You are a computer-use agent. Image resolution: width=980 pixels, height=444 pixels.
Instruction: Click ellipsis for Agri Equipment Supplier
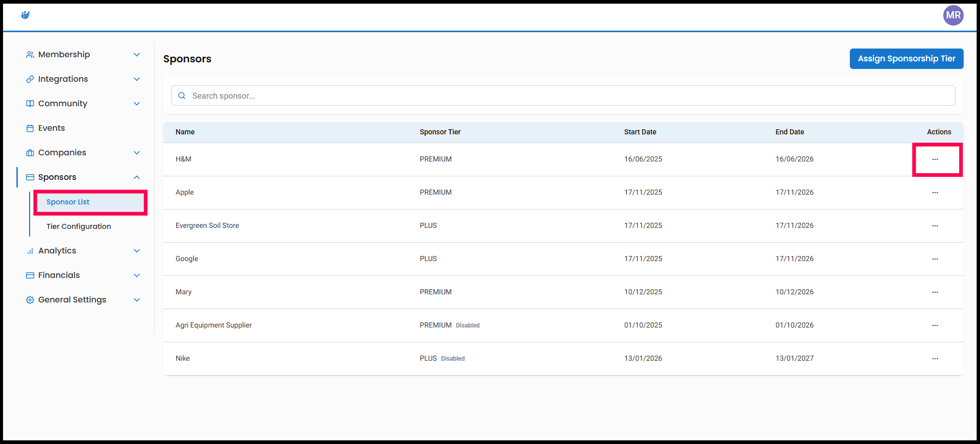pos(935,325)
